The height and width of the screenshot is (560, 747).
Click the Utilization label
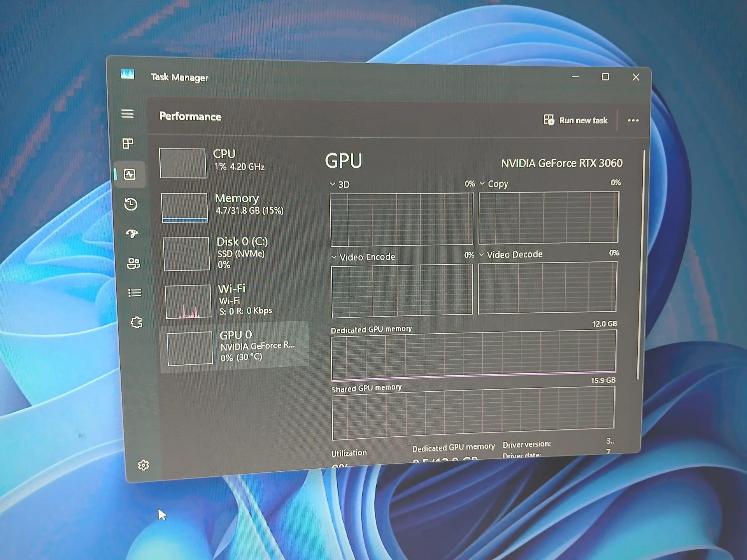click(x=349, y=453)
